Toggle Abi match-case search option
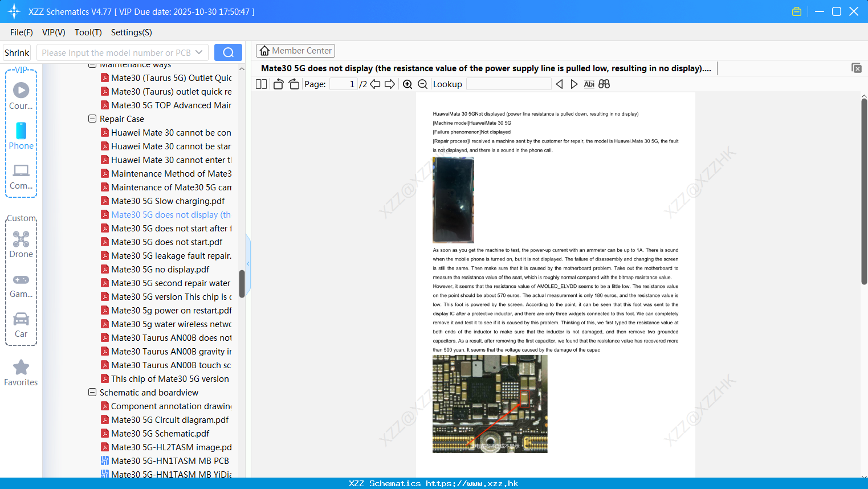This screenshot has width=868, height=489. pyautogui.click(x=589, y=84)
